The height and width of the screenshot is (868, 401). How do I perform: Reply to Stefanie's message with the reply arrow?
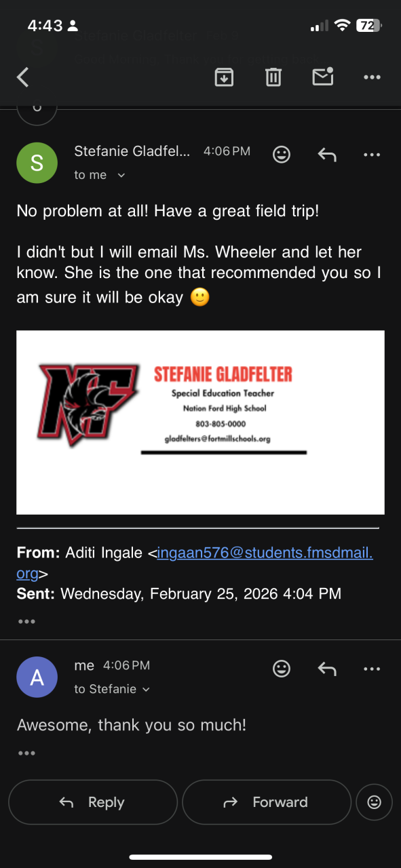(327, 155)
